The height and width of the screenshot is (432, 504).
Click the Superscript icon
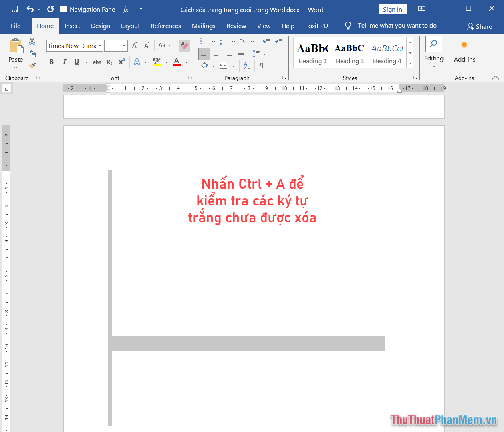click(x=121, y=62)
